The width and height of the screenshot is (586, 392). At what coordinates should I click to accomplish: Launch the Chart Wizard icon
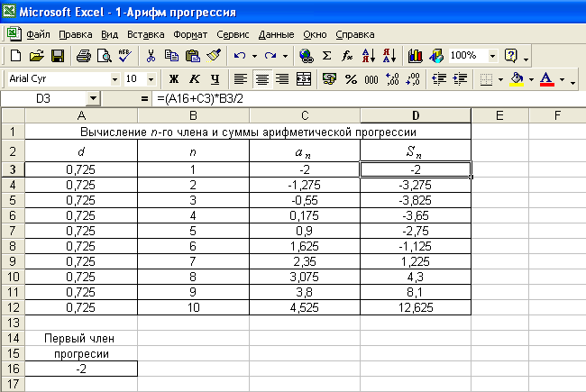point(415,56)
